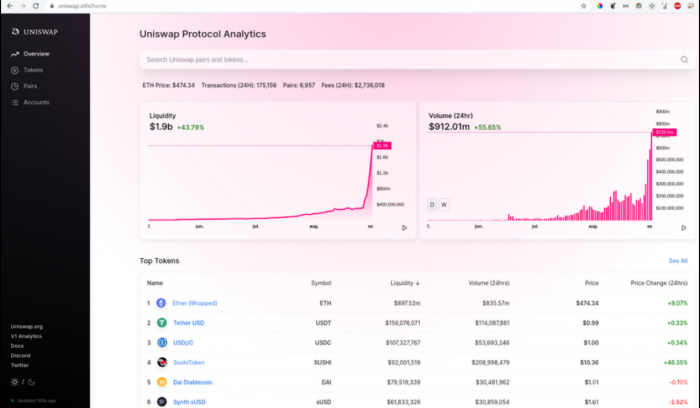Open Tether USD token link
Viewport: 700px width, 408px height.
click(188, 322)
